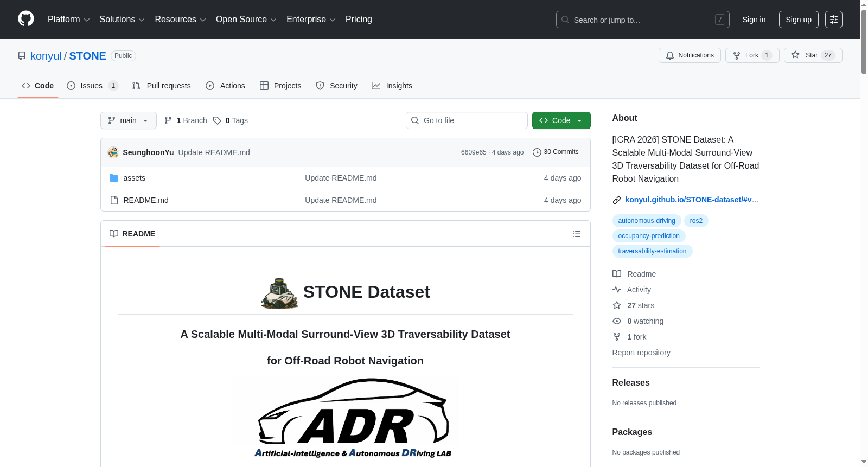The height and width of the screenshot is (467, 868).
Task: Click the README outline list icon
Action: coord(577,234)
